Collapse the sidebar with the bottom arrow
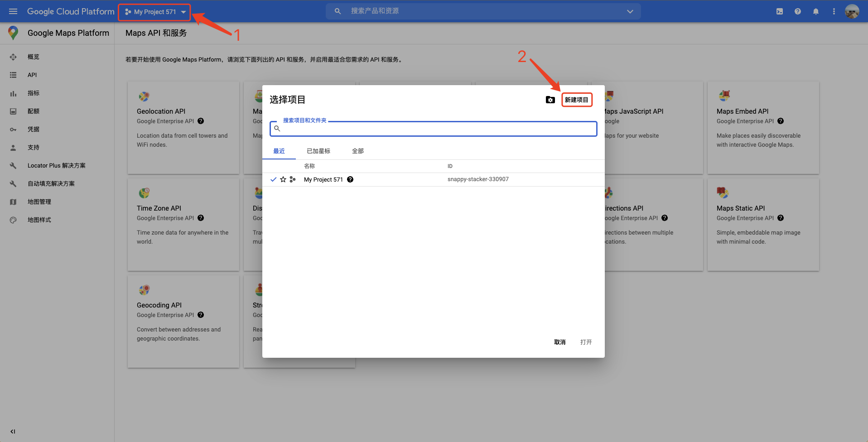Image resolution: width=868 pixels, height=442 pixels. [x=13, y=431]
